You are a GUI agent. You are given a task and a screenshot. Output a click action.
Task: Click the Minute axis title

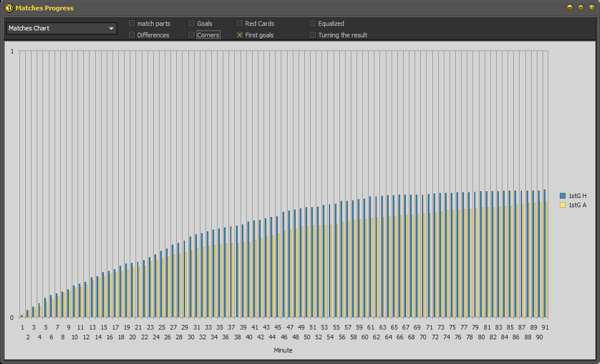pyautogui.click(x=282, y=350)
